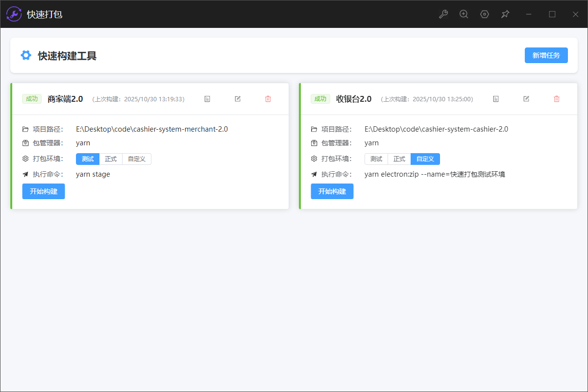Click the 快速打包 app logo
588x392 pixels.
pos(14,14)
